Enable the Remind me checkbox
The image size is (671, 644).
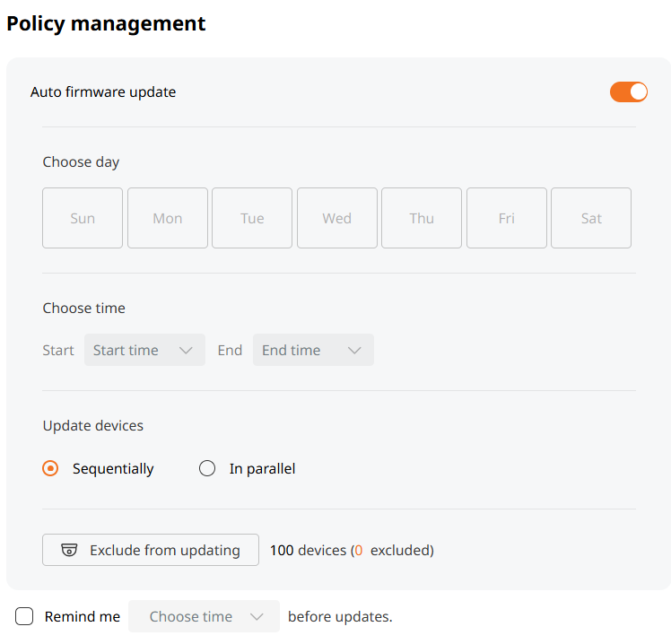25,616
